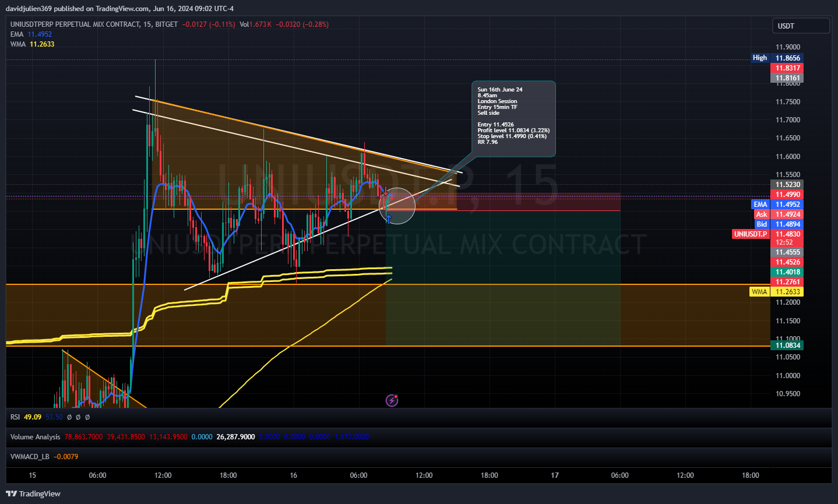
Task: Open the USDT currency selector
Action: coord(801,26)
